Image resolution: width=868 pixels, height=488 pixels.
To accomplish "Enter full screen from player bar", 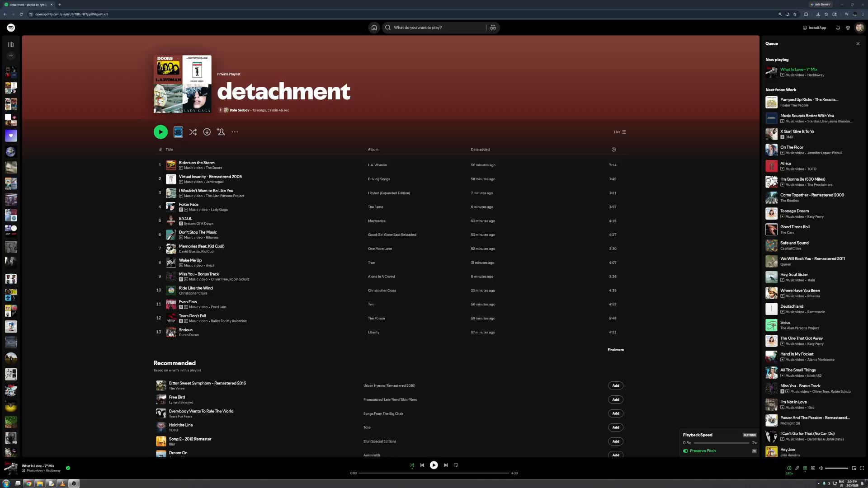I will tap(862, 468).
